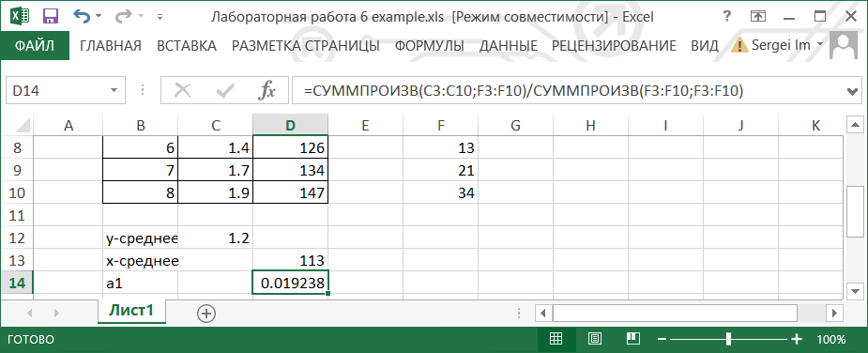Open the undo history dropdown arrow
The image size is (868, 353).
tap(99, 17)
